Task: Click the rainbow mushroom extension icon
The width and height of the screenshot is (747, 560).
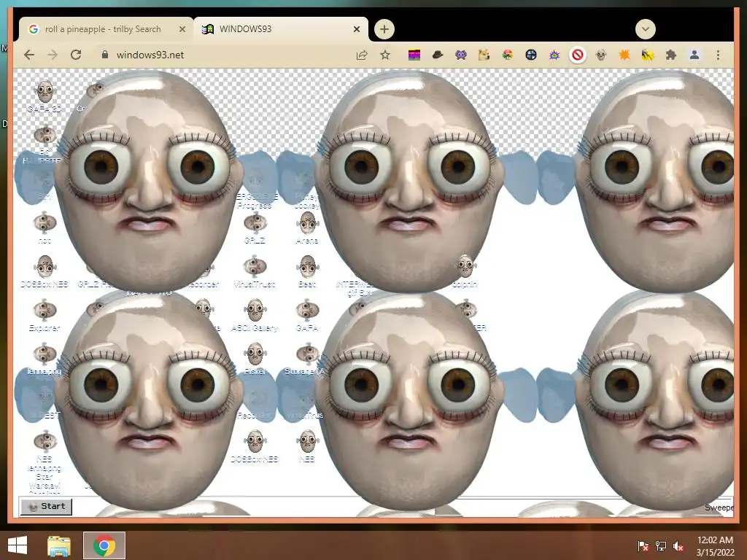Action: [x=508, y=55]
